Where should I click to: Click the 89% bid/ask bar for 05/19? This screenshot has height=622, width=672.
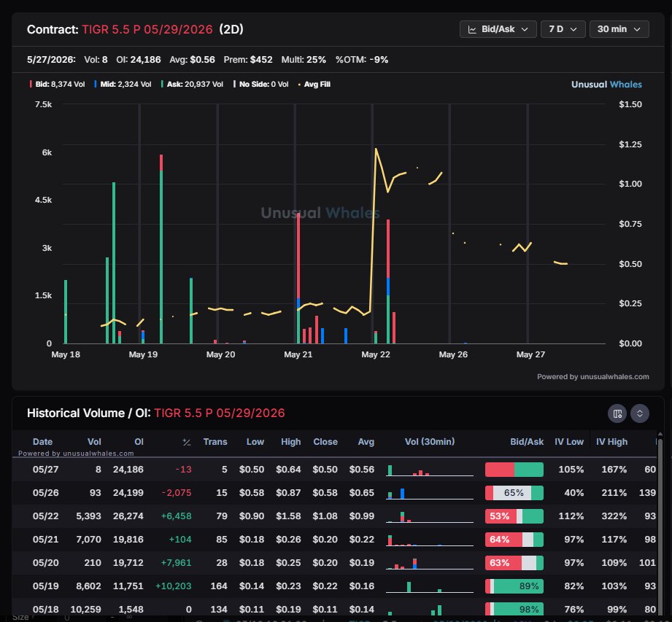514,586
